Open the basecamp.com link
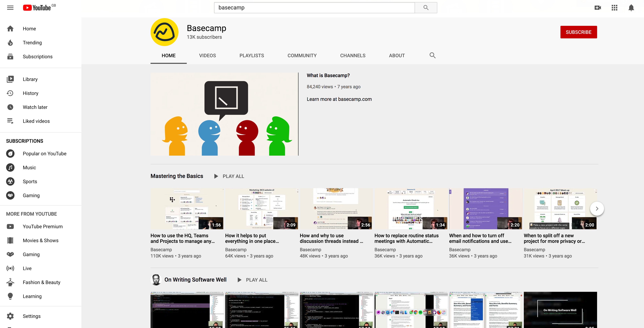The height and width of the screenshot is (328, 644). 355,99
